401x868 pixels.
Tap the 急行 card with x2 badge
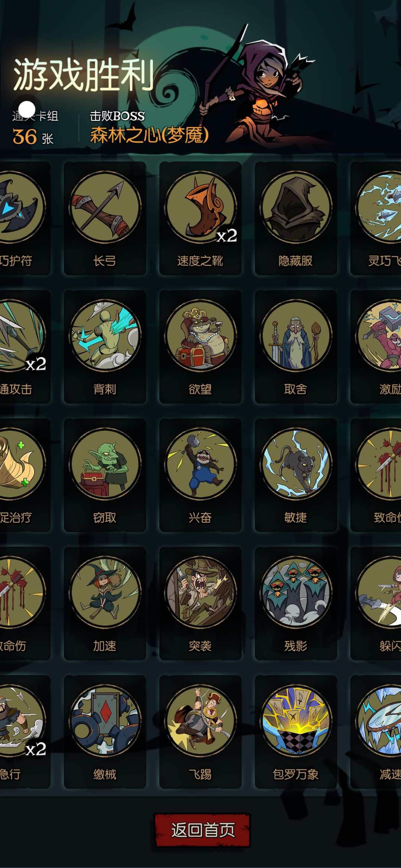tap(22, 731)
